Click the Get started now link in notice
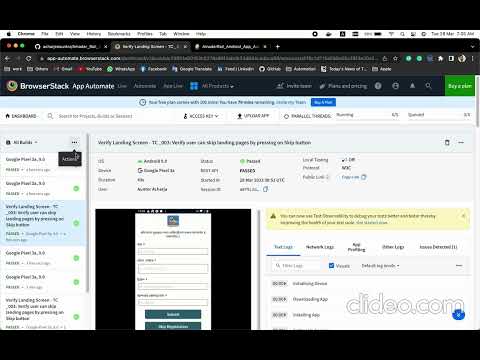 [x=372, y=222]
